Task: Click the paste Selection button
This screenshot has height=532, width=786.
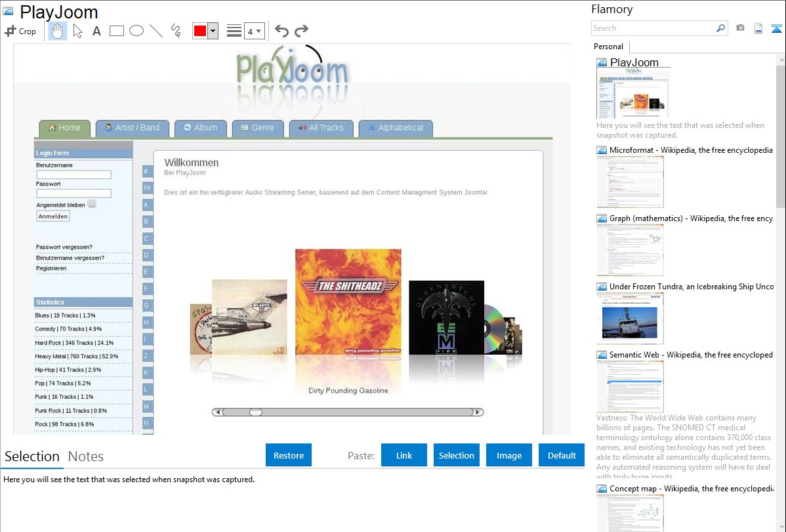Action: pyautogui.click(x=456, y=455)
